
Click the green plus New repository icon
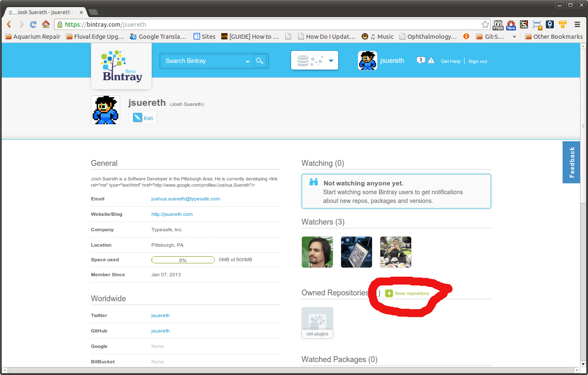389,293
